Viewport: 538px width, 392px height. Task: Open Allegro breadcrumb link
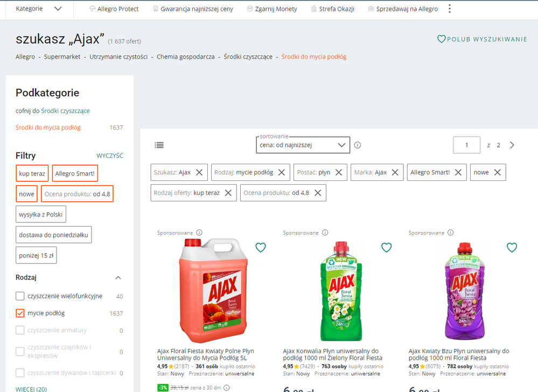pos(25,57)
